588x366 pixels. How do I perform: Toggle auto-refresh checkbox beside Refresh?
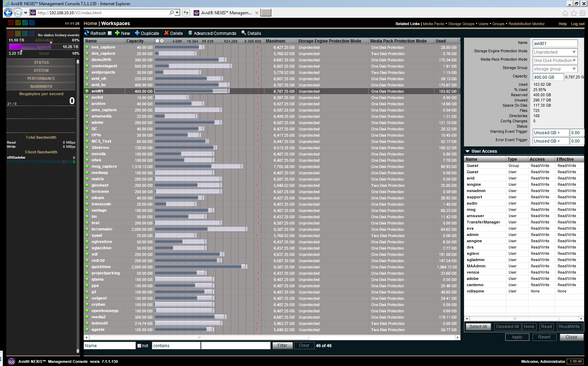(110, 33)
